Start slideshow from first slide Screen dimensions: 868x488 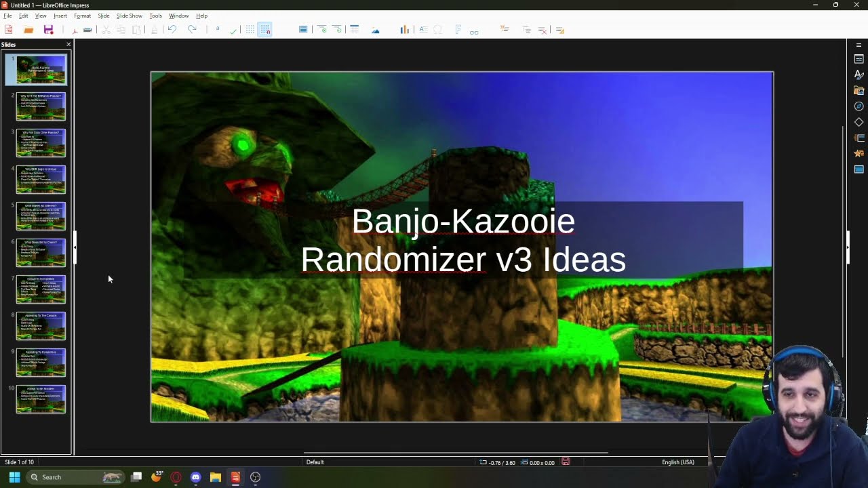(322, 30)
